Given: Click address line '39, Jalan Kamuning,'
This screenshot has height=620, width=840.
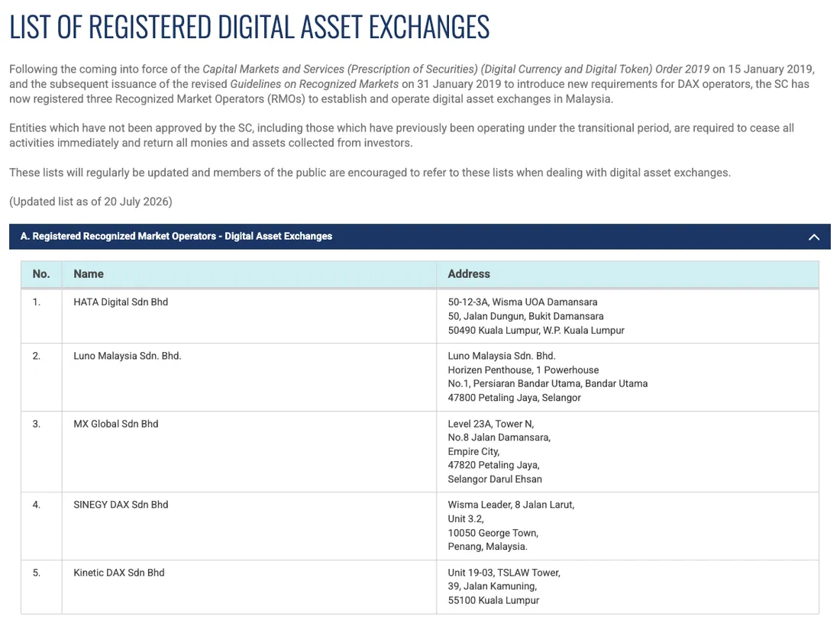Looking at the screenshot, I should [493, 586].
